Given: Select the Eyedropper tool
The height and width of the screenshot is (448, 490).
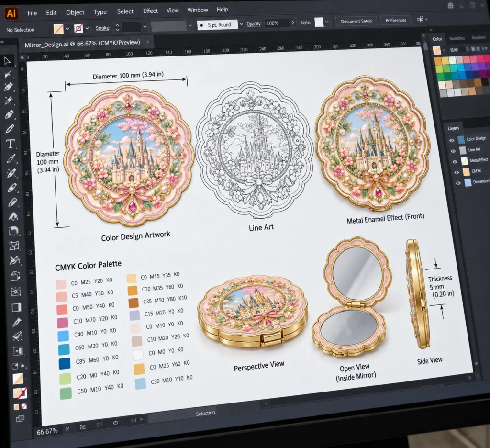Looking at the screenshot, I should pos(17,322).
